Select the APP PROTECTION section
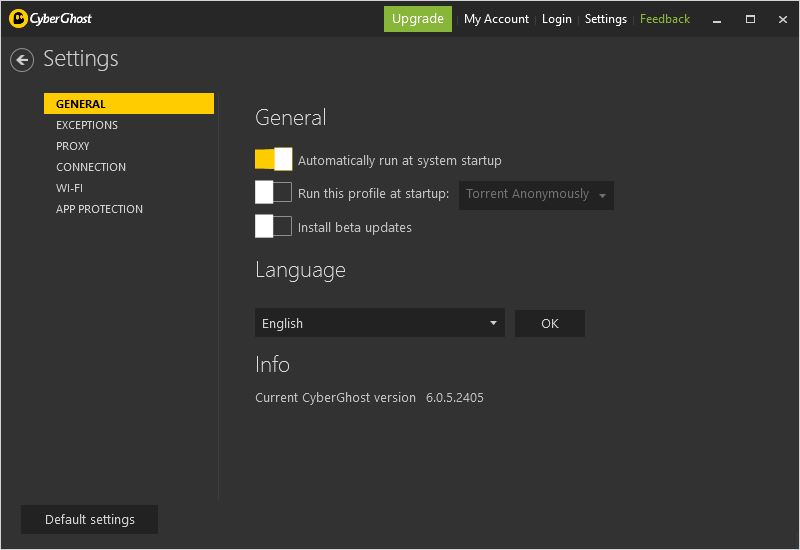The height and width of the screenshot is (550, 800). tap(99, 209)
